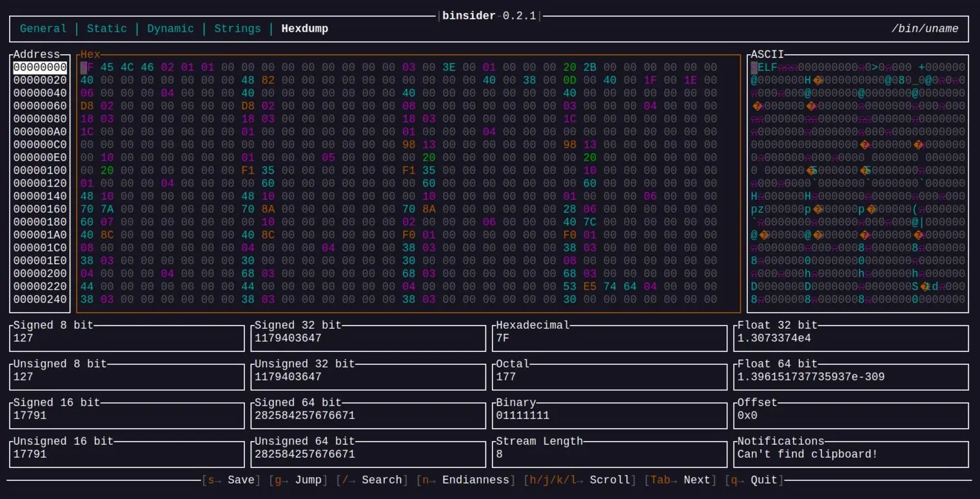Viewport: 980px width, 499px height.
Task: Select address 00000120 row
Action: pos(40,183)
